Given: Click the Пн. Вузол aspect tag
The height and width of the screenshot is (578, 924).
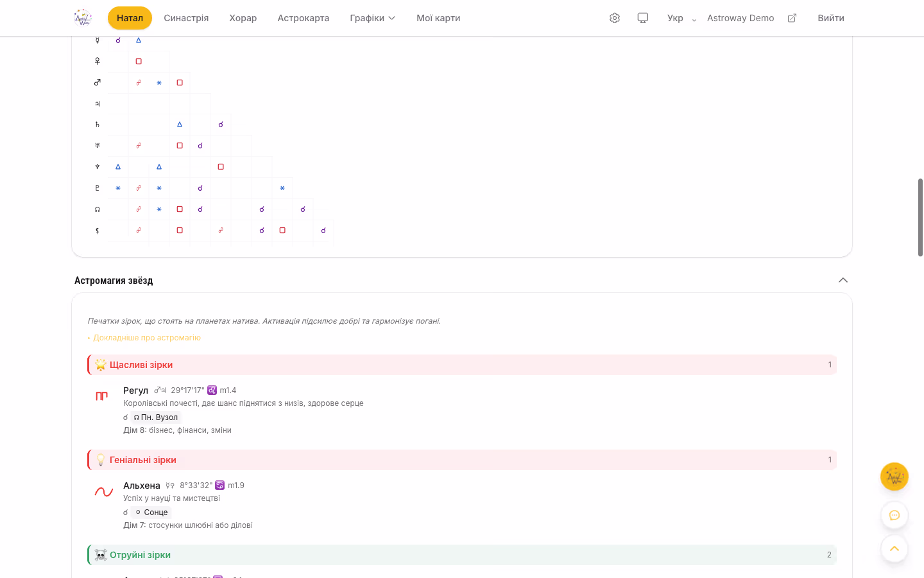Looking at the screenshot, I should coord(156,417).
